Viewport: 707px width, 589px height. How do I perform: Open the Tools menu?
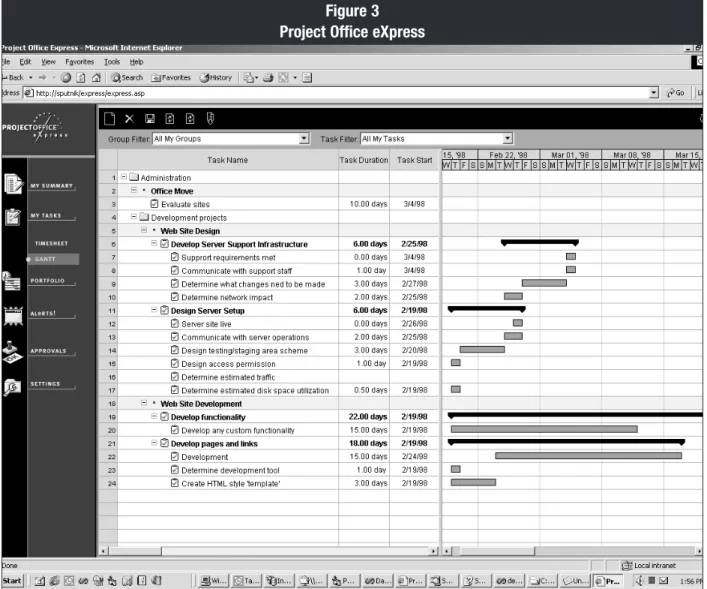click(112, 62)
